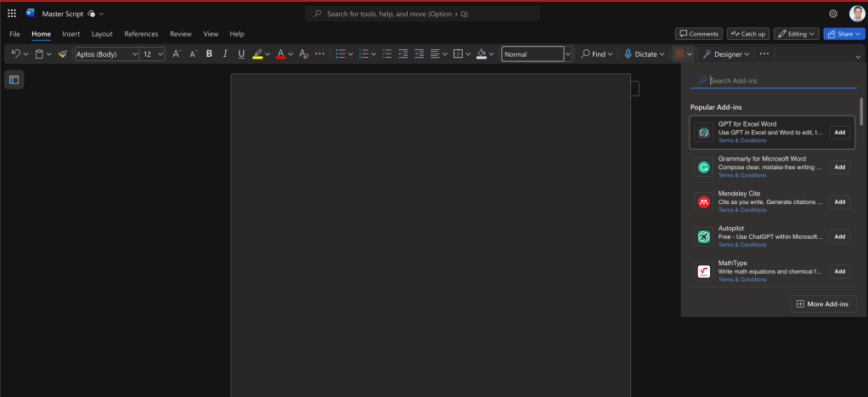Click the Share button
The image size is (868, 397).
point(844,34)
